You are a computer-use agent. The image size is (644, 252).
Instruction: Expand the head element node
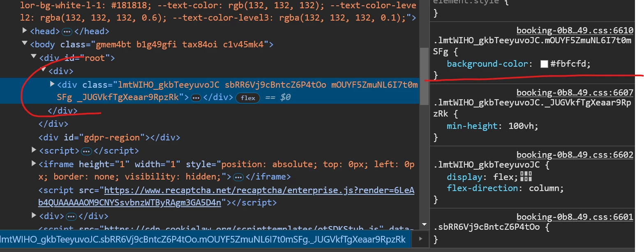tap(25, 31)
